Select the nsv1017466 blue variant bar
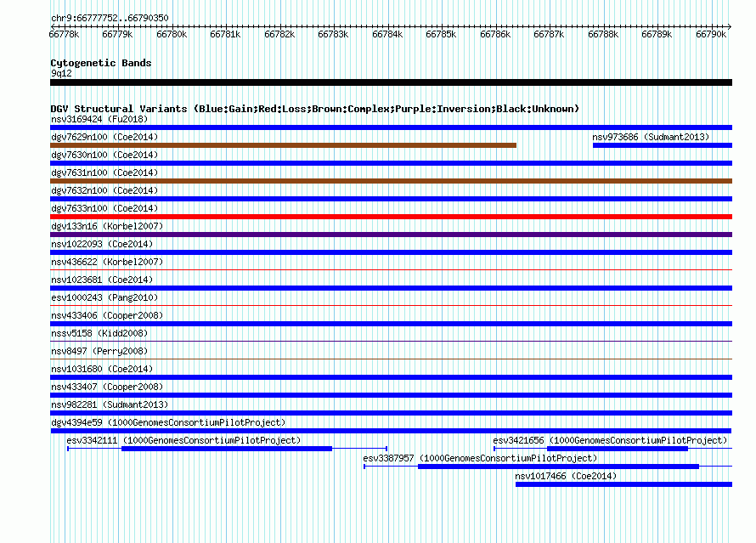Screen dimensions: 756x543 click(x=623, y=484)
